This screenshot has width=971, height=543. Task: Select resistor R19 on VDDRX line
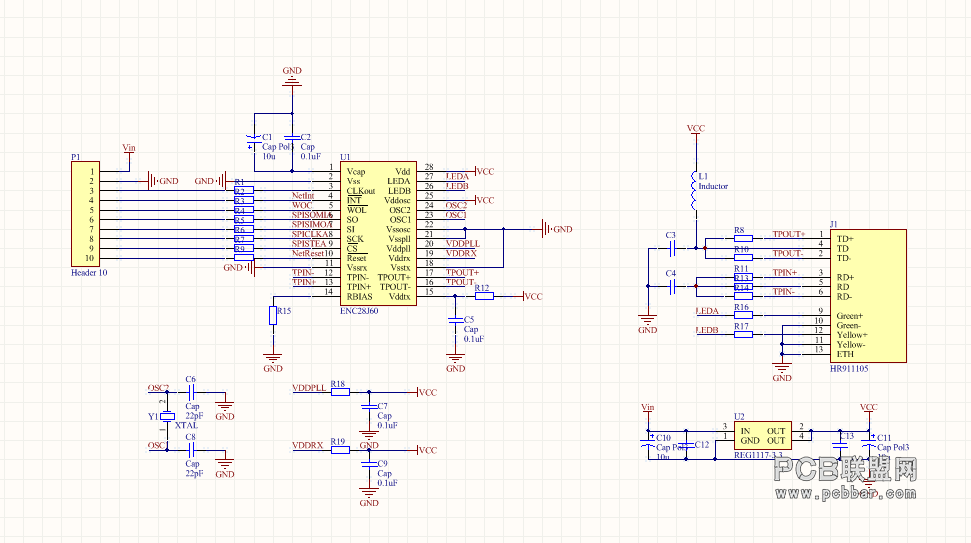point(340,450)
